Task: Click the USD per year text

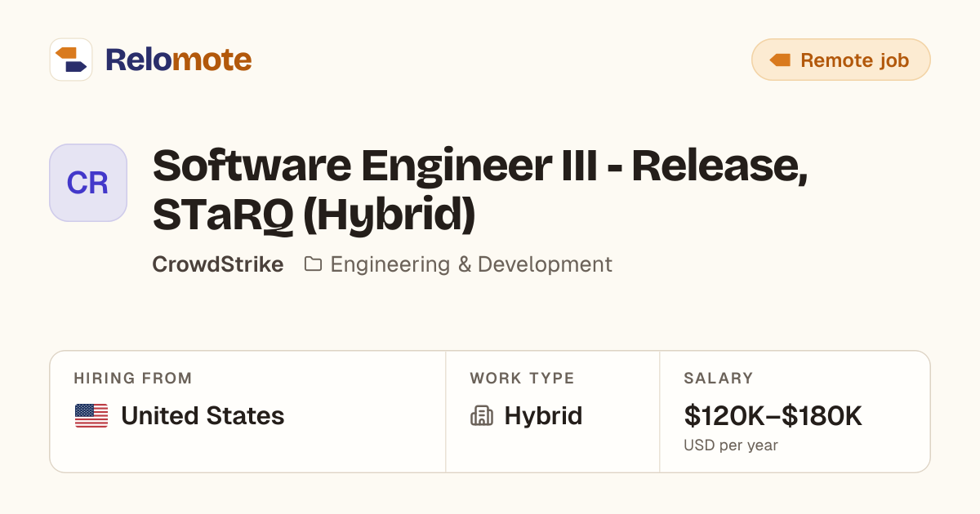Action: 731,445
